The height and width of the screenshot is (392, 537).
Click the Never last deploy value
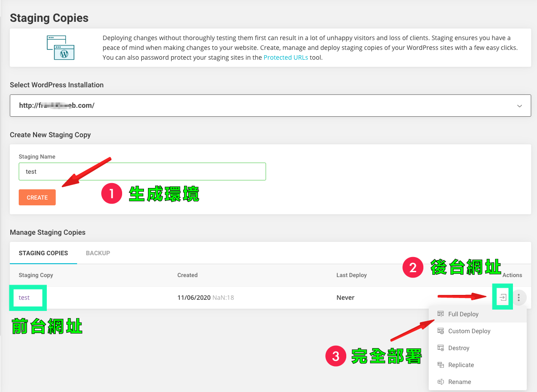pos(345,298)
